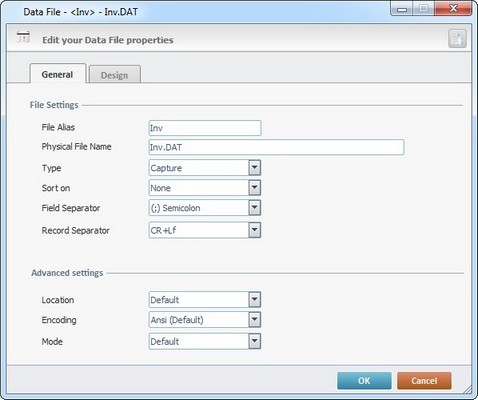Confirm changes with the OK button

click(x=364, y=381)
